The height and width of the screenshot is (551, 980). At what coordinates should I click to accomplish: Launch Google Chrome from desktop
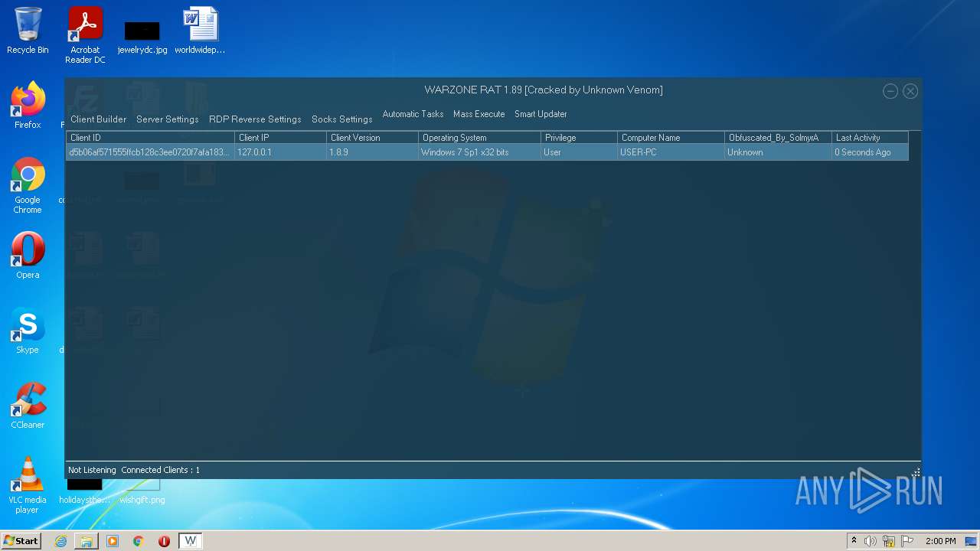pos(28,185)
